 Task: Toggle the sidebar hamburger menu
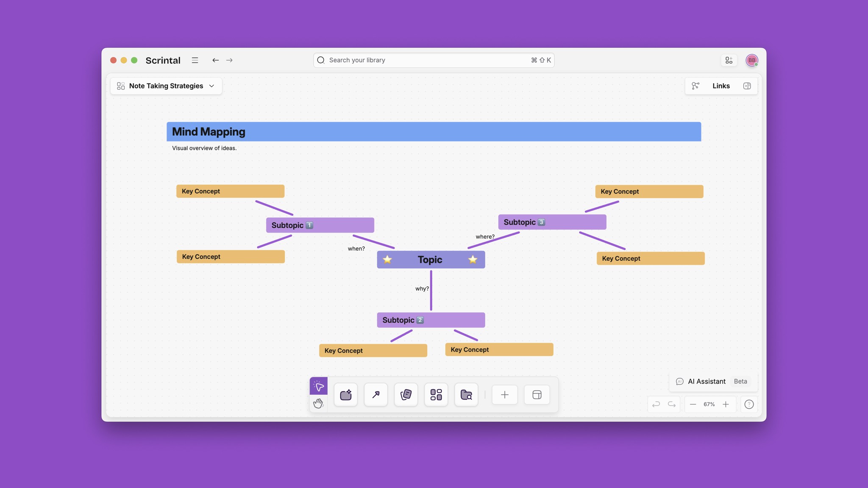(195, 60)
